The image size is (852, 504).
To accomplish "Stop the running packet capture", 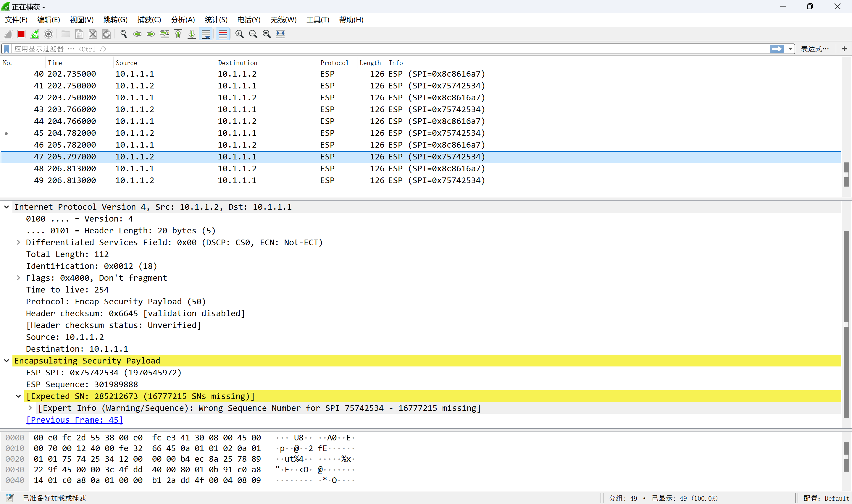I will [x=21, y=34].
